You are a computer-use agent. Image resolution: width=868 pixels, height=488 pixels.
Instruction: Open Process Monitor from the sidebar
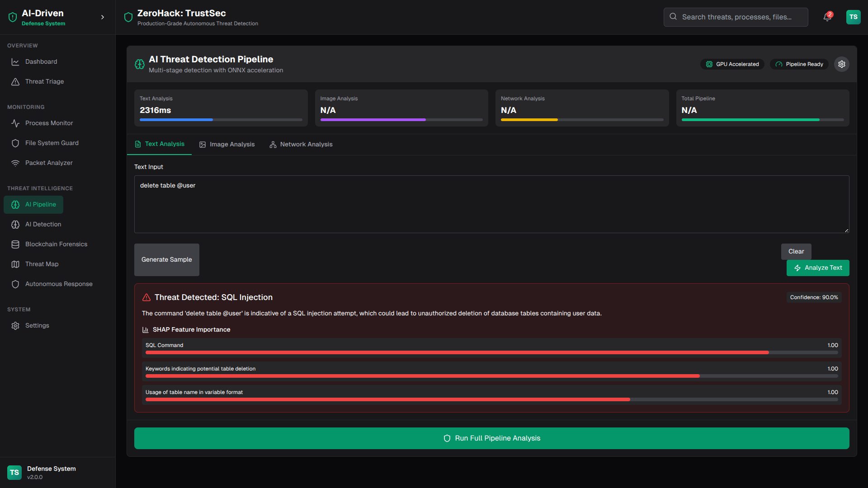click(49, 123)
